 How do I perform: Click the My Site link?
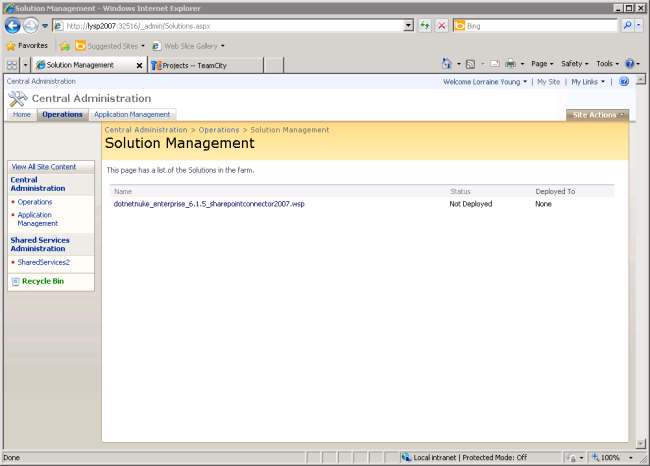(548, 82)
